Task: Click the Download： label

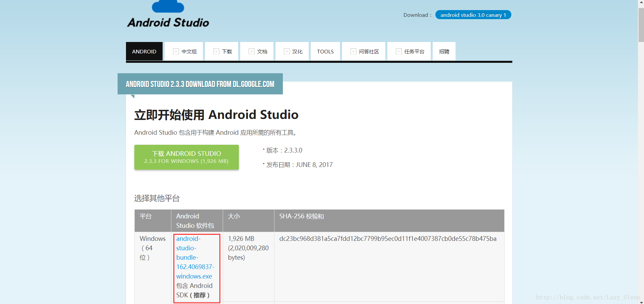Action: 418,15
